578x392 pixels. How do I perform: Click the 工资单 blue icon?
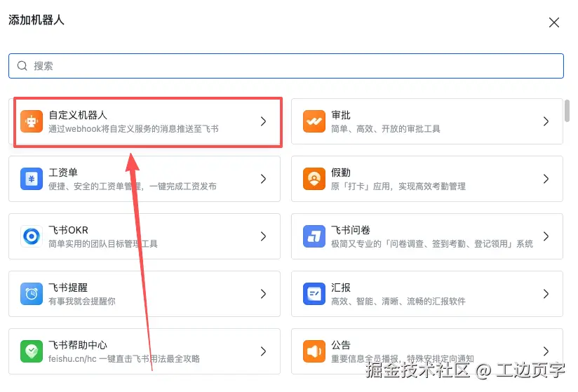(32, 179)
